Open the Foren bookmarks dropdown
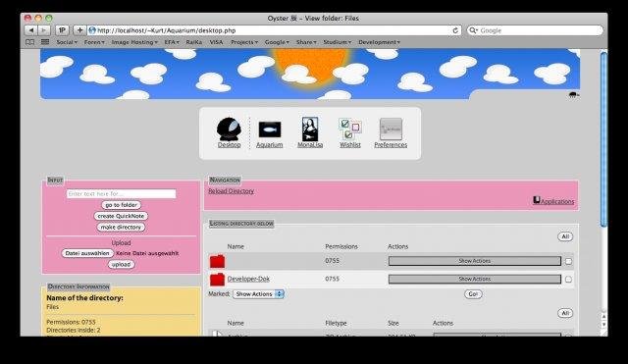The height and width of the screenshot is (364, 628). pyautogui.click(x=94, y=42)
